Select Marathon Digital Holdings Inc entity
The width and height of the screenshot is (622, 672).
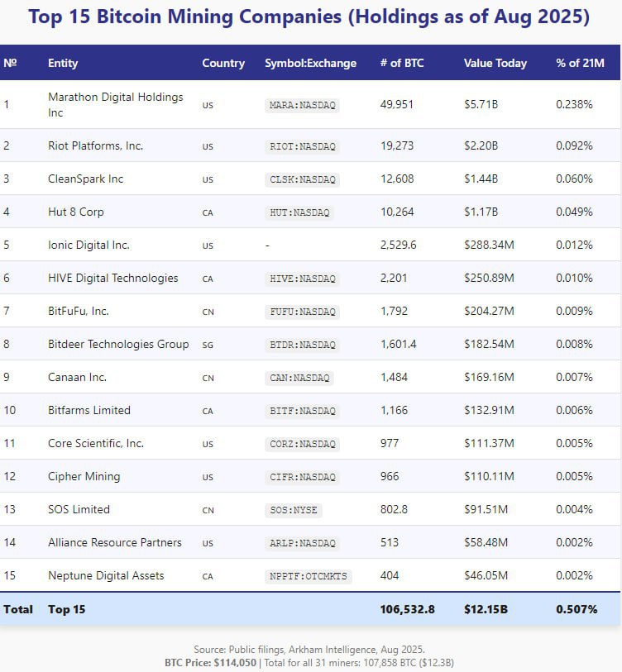click(x=116, y=105)
